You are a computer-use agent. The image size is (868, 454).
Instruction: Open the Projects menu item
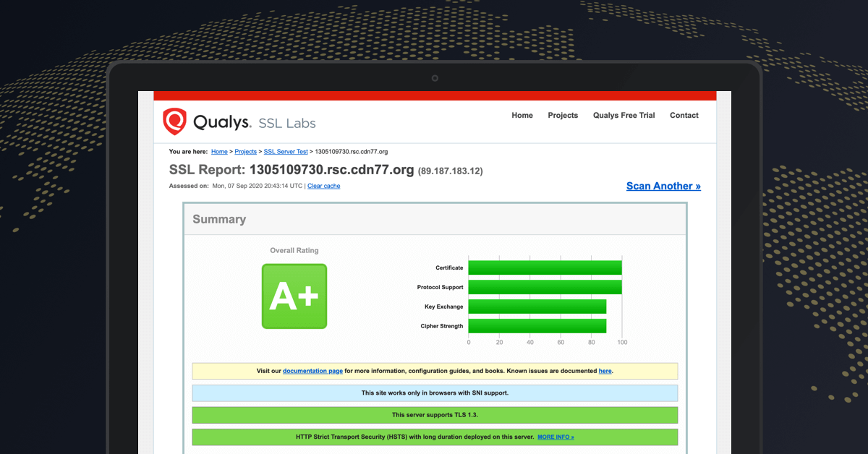point(563,116)
